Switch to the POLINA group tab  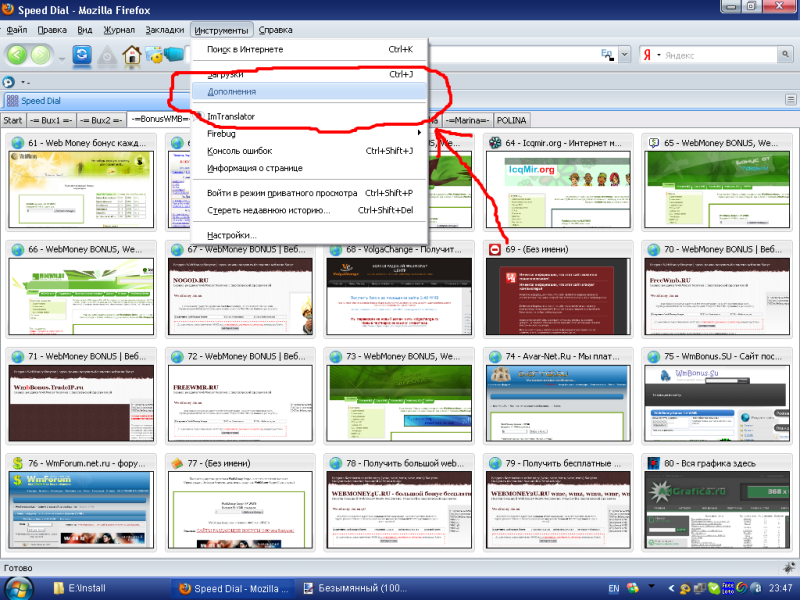pyautogui.click(x=511, y=120)
